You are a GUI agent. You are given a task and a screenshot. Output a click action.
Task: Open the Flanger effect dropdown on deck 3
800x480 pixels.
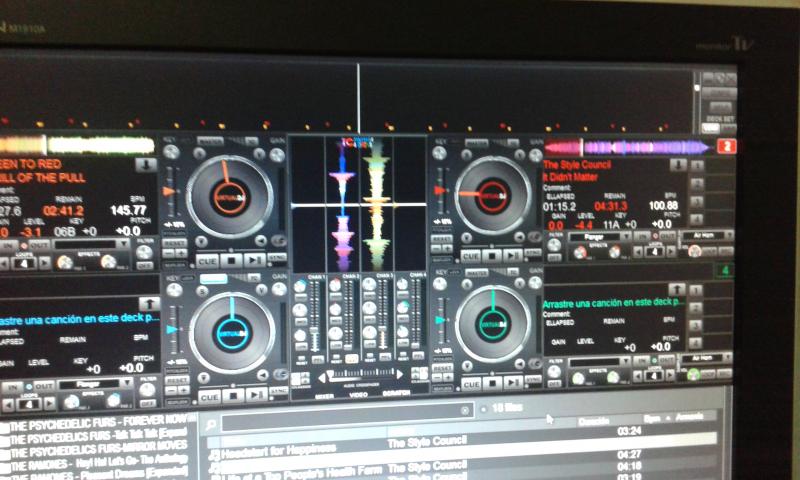click(95, 385)
